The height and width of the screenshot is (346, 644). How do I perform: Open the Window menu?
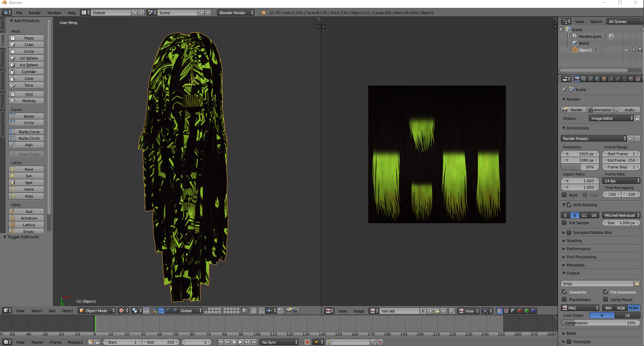[54, 13]
